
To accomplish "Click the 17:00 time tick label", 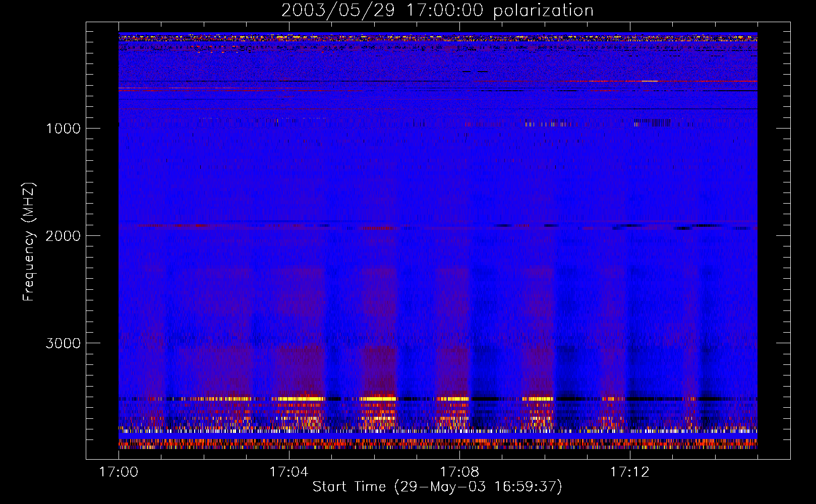I will tap(119, 472).
